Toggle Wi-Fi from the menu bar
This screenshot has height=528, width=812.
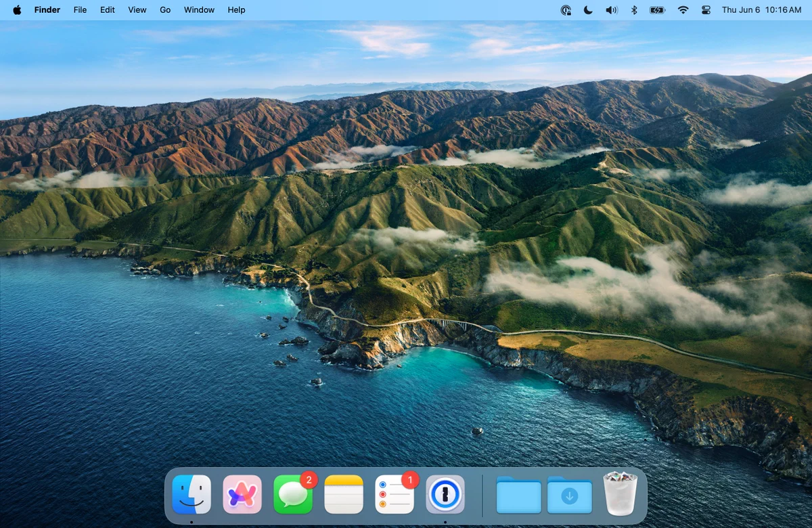click(683, 10)
